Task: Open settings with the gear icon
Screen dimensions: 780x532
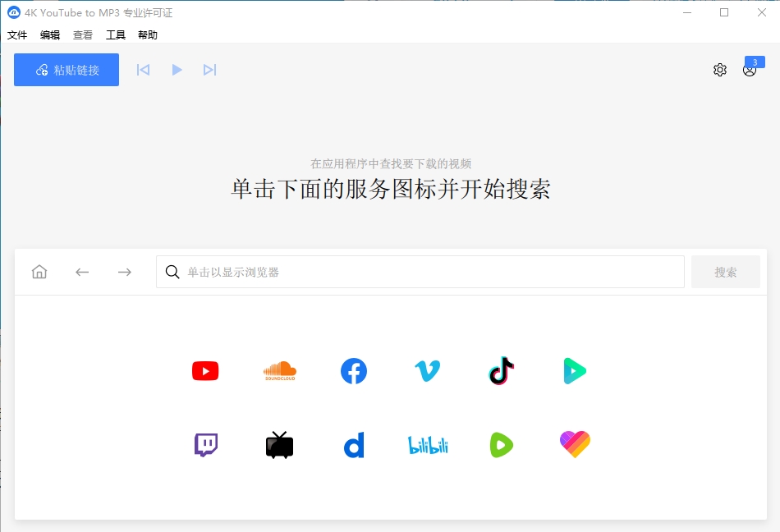Action: [x=720, y=70]
